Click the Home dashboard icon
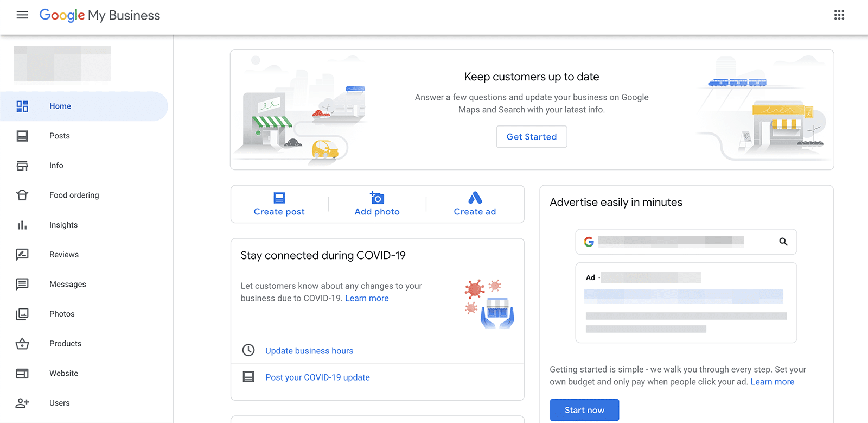Screen dimensions: 868x423 [x=22, y=106]
